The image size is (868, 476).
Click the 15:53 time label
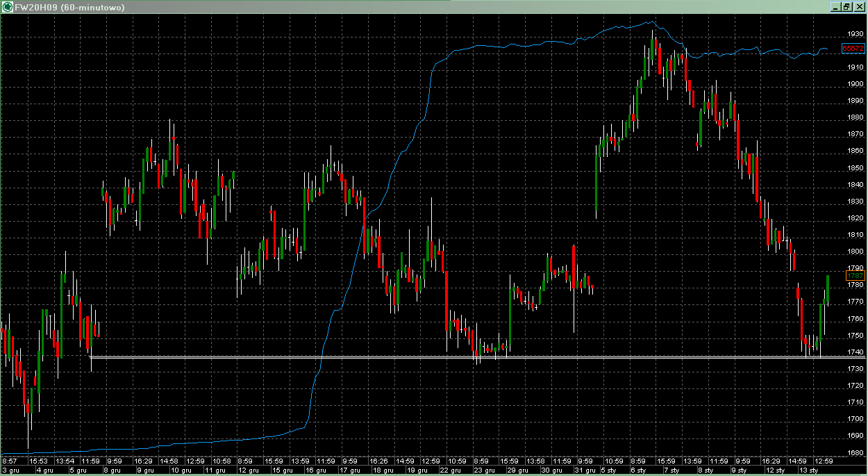[37, 461]
